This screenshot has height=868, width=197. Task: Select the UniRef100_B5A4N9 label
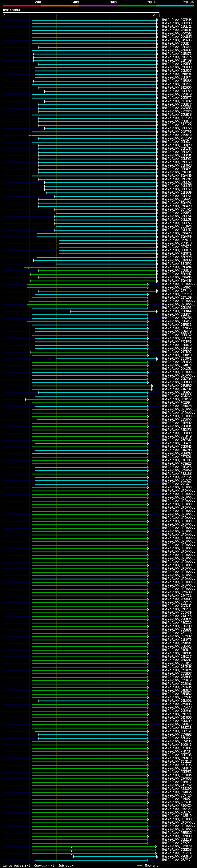point(176,176)
